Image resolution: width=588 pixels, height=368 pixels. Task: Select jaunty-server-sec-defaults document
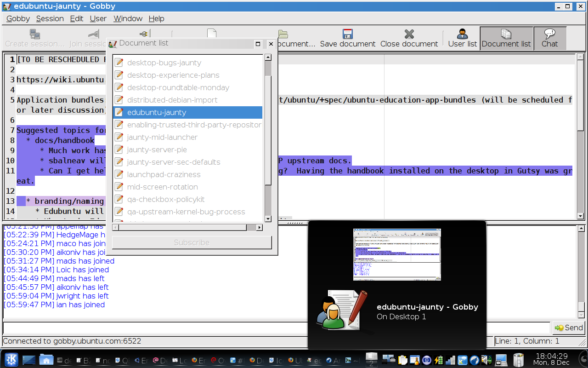tap(187, 162)
